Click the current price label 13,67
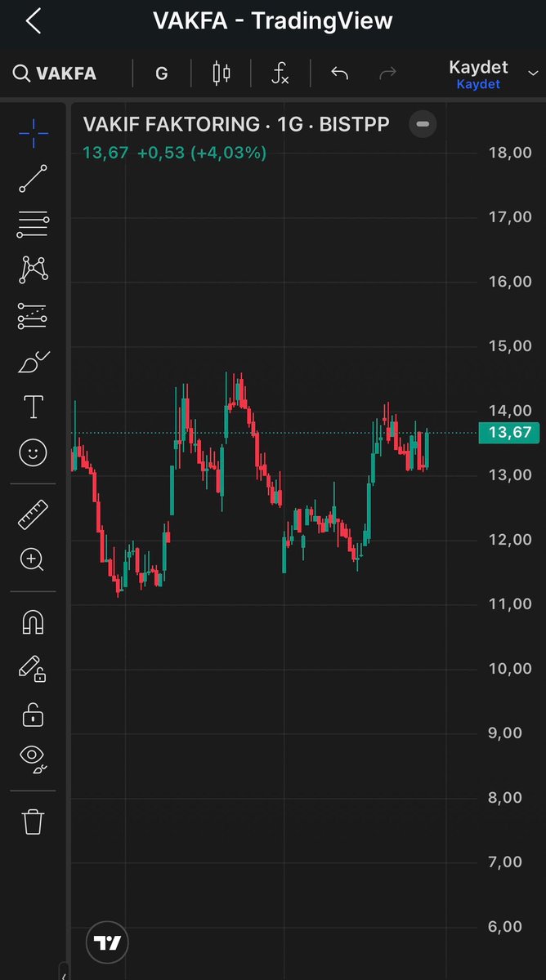Image resolution: width=546 pixels, height=980 pixels. click(x=510, y=433)
